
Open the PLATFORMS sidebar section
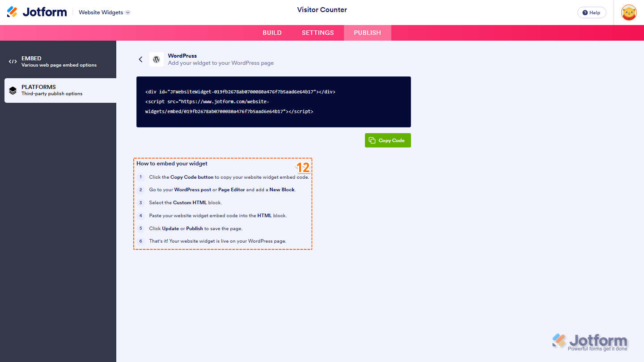(x=60, y=90)
